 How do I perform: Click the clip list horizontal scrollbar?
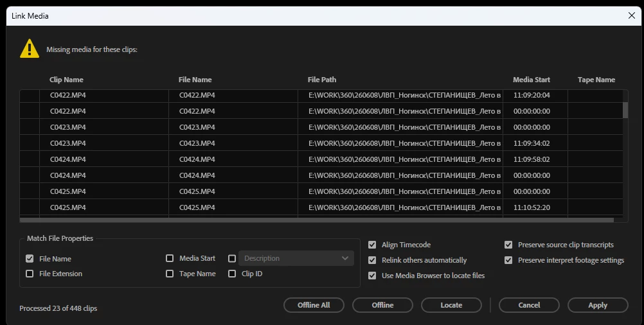point(317,220)
